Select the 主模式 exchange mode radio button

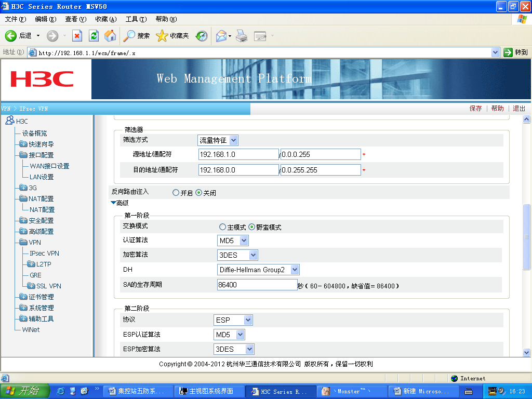click(222, 227)
